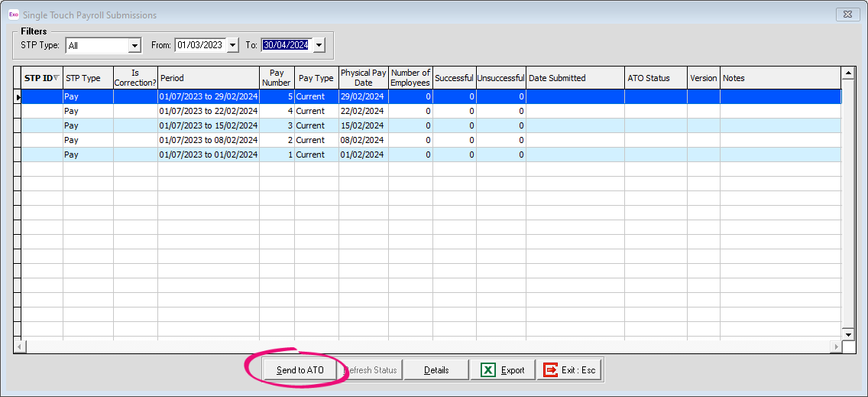
Task: Expand the From date picker
Action: 231,45
